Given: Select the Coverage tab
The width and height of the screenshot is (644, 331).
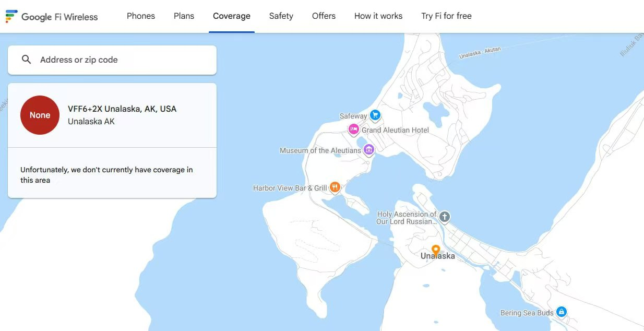Looking at the screenshot, I should 231,16.
